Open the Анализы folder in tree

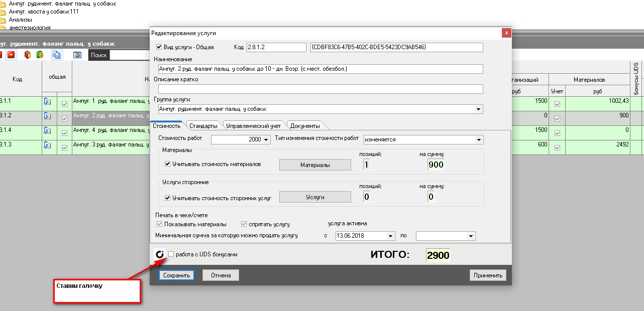coord(20,20)
